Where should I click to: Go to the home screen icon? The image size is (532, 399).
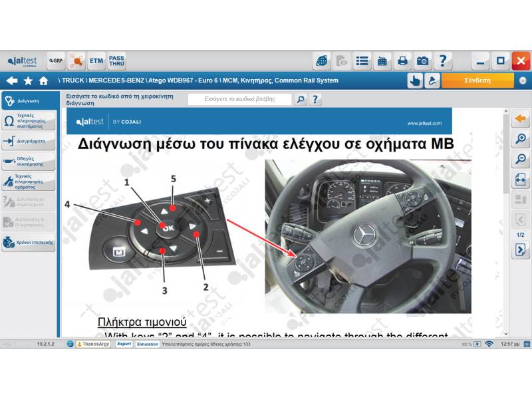point(44,80)
